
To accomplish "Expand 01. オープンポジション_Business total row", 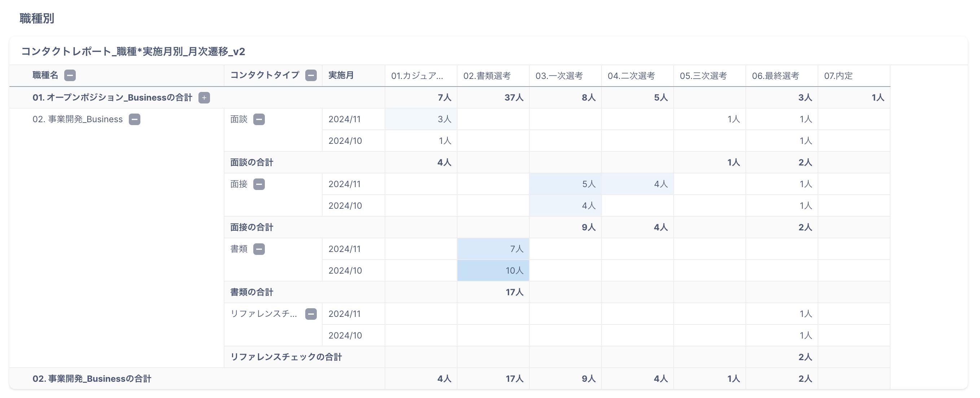I will [x=204, y=98].
